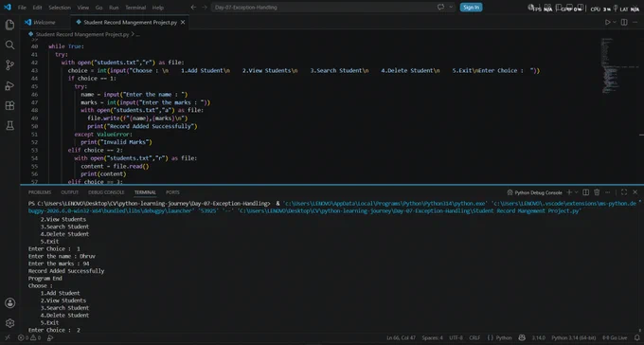Open the File menu
The width and height of the screenshot is (644, 345).
(x=22, y=8)
